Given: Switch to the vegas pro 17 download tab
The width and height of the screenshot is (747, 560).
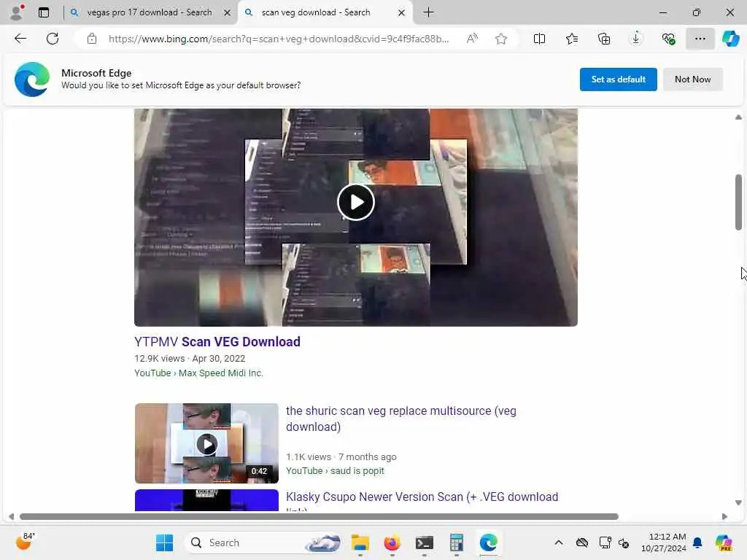Looking at the screenshot, I should pyautogui.click(x=149, y=12).
